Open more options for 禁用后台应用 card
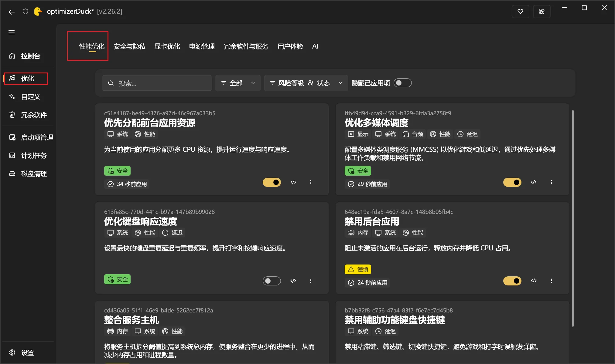The width and height of the screenshot is (615, 364). 551,281
